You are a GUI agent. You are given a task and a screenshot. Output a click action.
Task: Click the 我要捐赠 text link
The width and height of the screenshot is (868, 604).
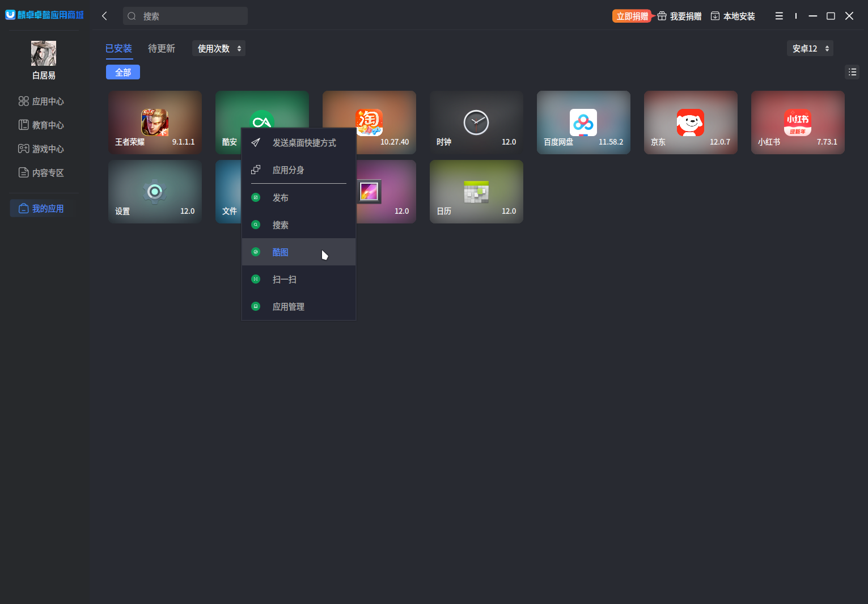click(x=686, y=16)
